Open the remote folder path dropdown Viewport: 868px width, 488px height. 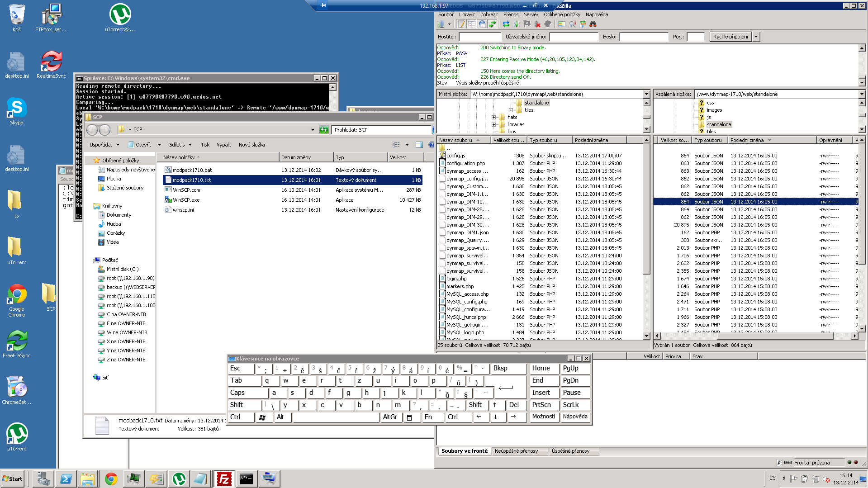click(x=861, y=94)
